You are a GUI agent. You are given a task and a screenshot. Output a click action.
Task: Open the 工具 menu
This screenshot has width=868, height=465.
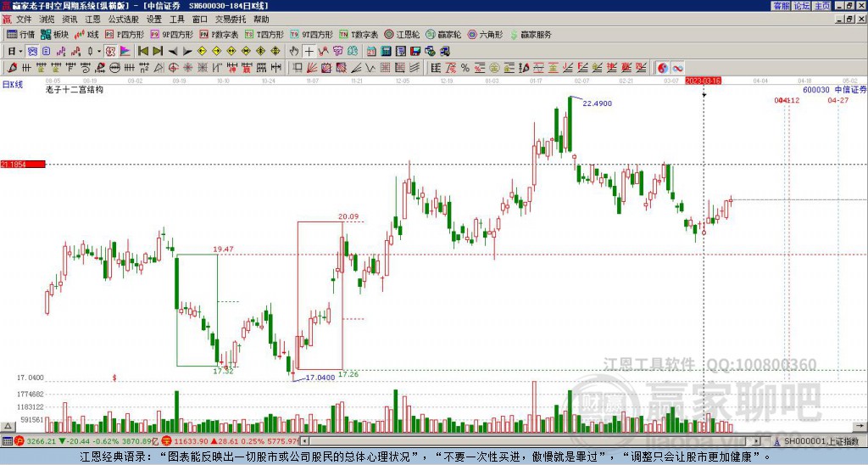click(176, 20)
